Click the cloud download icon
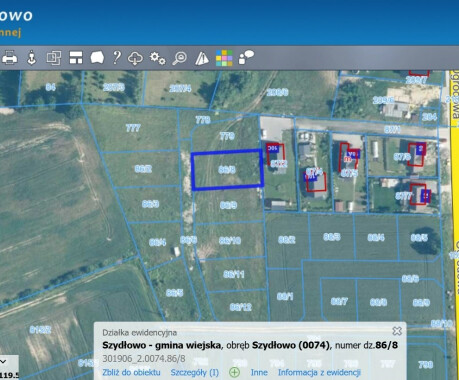459x380 pixels. tap(135, 58)
